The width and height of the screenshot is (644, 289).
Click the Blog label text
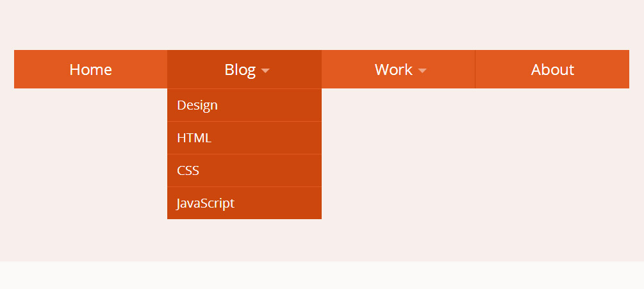pyautogui.click(x=240, y=70)
